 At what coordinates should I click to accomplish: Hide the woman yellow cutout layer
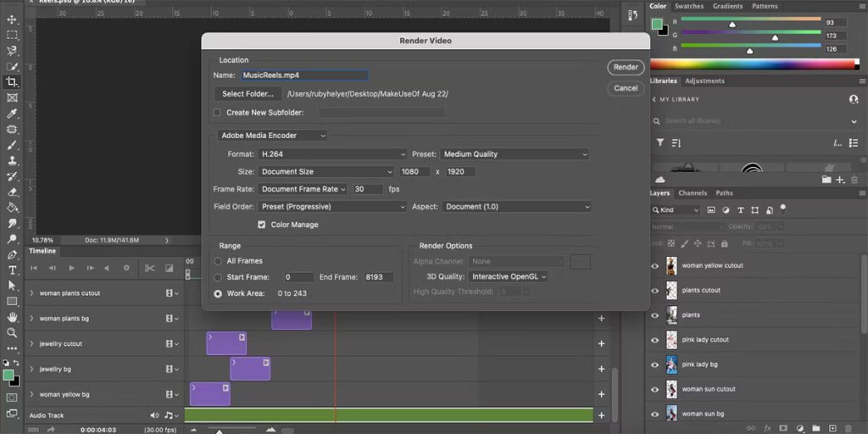[654, 266]
